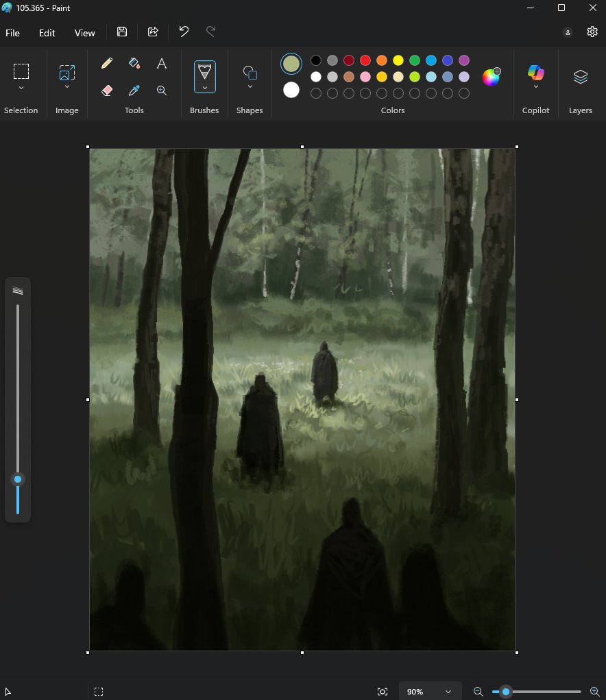
Task: Pick the orange color swatch
Action: (x=382, y=60)
